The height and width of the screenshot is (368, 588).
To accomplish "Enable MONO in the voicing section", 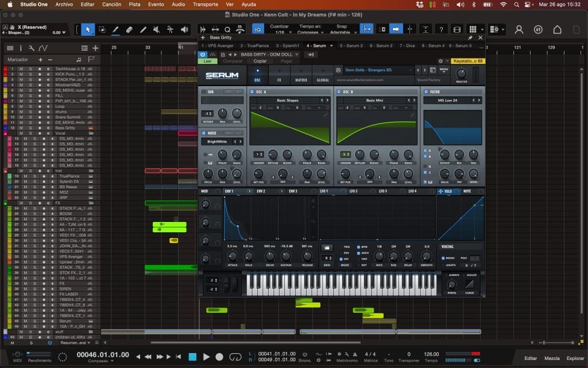I will pos(444,258).
